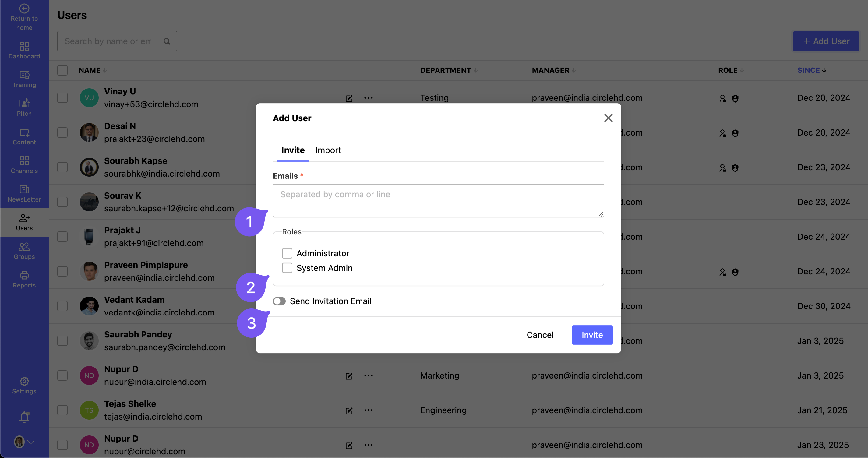The image size is (868, 458).
Task: Open Settings from the sidebar
Action: click(x=24, y=386)
